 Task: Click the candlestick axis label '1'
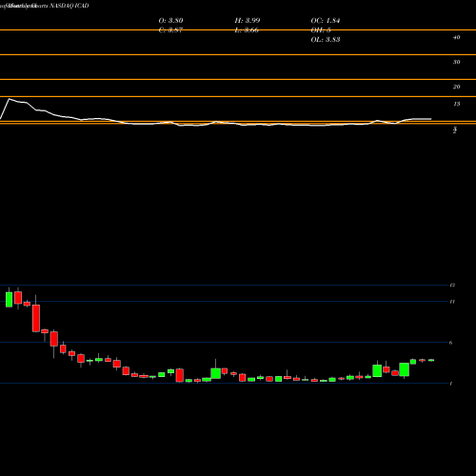(x=451, y=384)
